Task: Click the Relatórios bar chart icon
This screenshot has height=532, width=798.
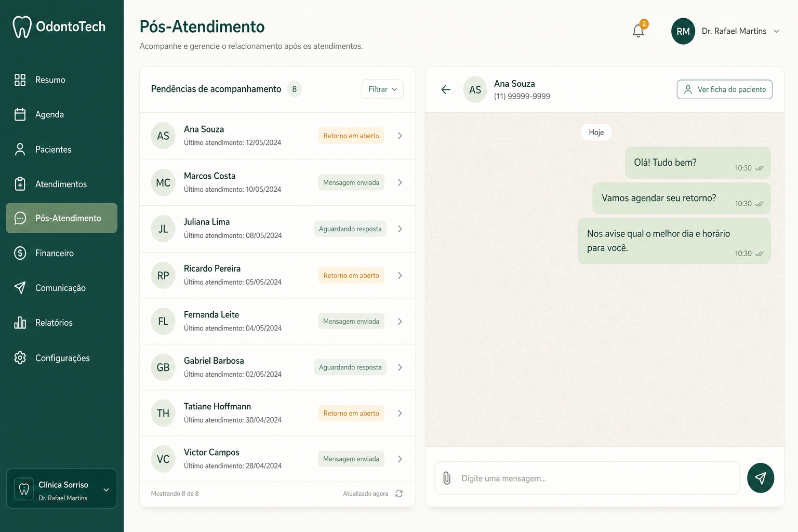Action: [x=20, y=323]
